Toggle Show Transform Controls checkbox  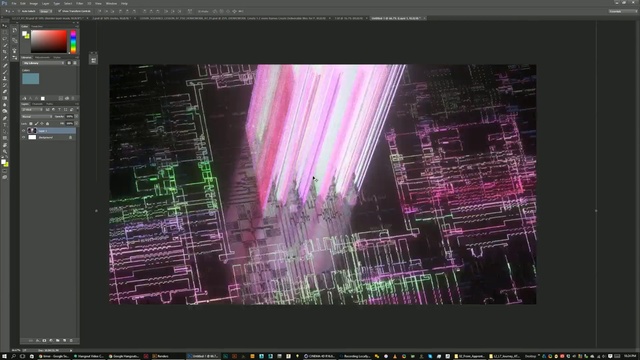coord(60,11)
